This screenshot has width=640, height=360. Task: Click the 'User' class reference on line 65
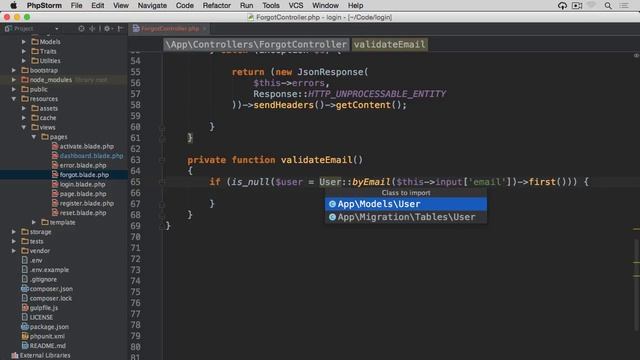point(330,182)
